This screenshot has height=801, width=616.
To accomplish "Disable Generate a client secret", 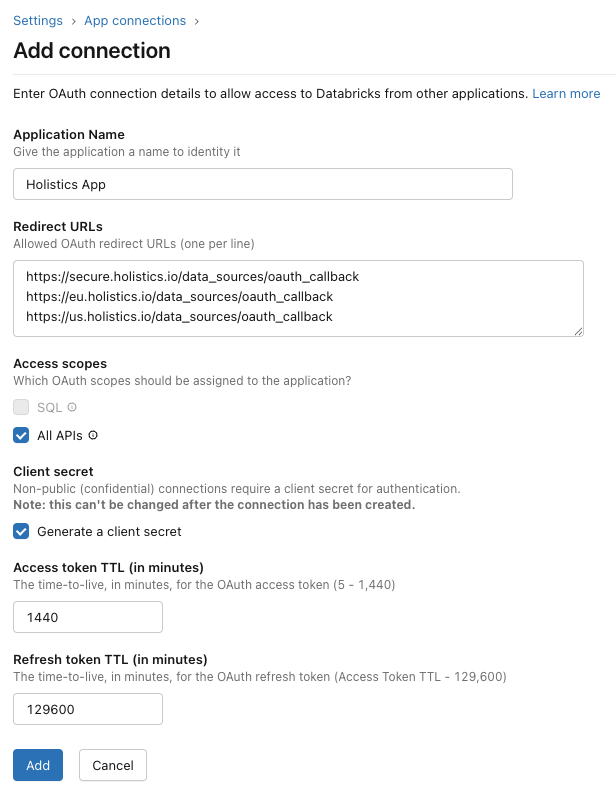I will click(x=21, y=532).
